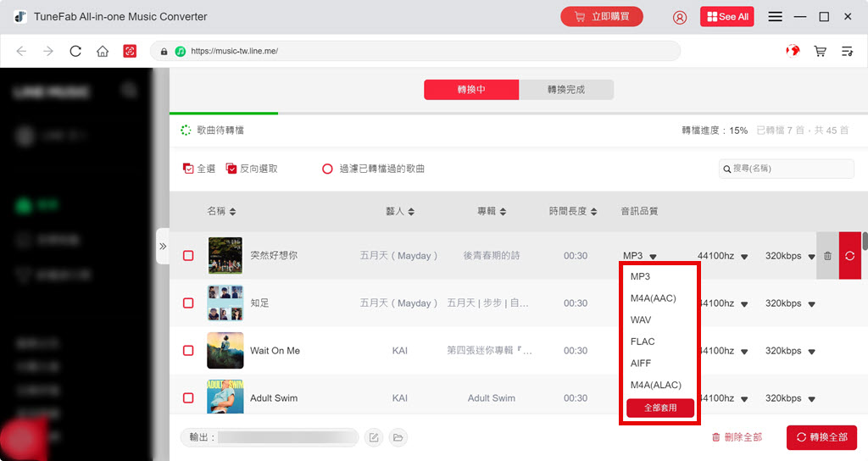868x461 pixels.
Task: Click the search magnifier icon
Action: click(x=726, y=169)
